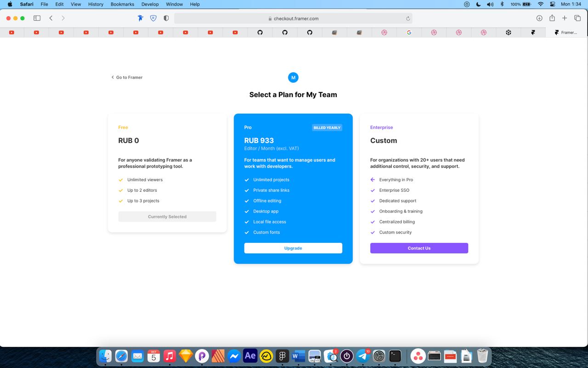
Task: Click the Currently Selected button
Action: coord(167,217)
